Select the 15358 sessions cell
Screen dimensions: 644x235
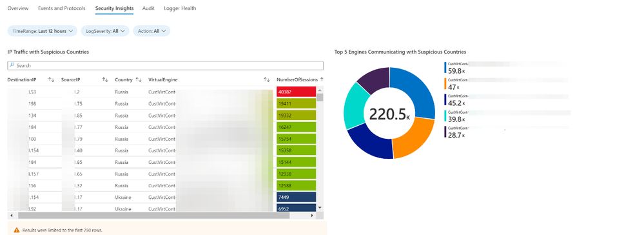tap(296, 150)
